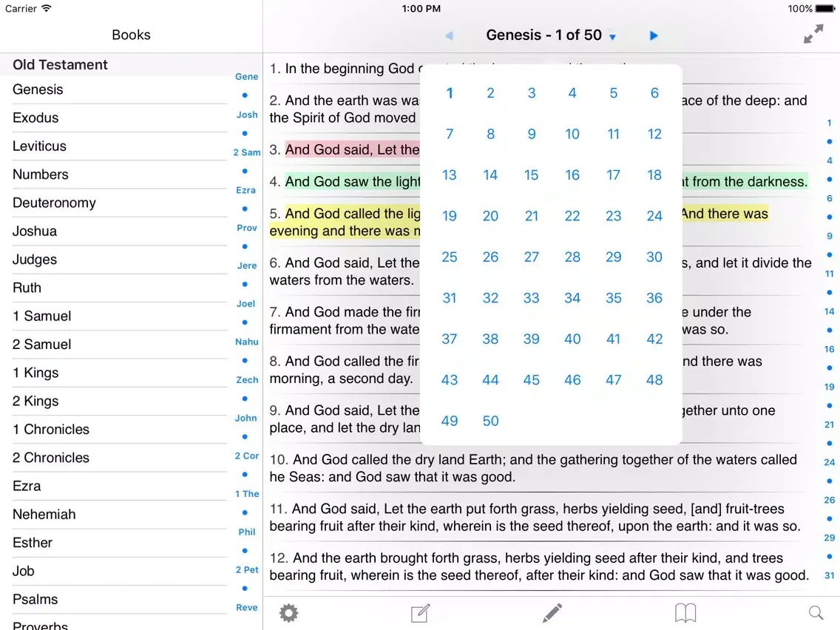Open the book of Job

point(120,571)
